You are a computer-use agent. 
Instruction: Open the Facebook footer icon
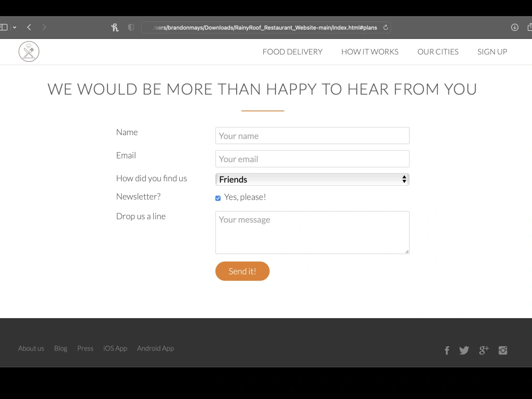pyautogui.click(x=447, y=351)
